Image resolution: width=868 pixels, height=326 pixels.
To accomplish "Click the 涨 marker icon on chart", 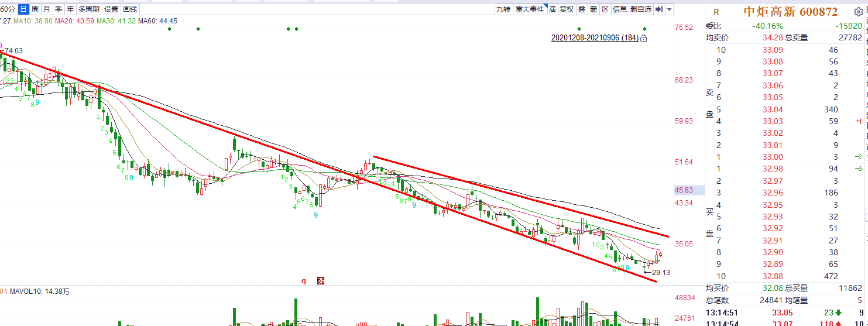I will [x=320, y=280].
